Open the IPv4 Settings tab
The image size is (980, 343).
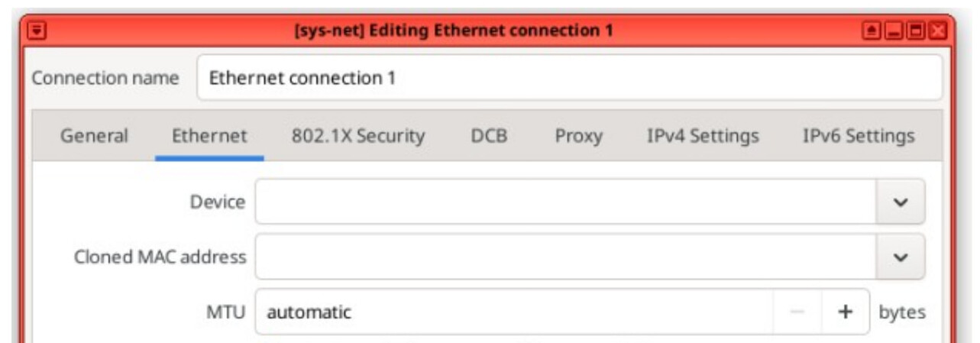click(703, 137)
